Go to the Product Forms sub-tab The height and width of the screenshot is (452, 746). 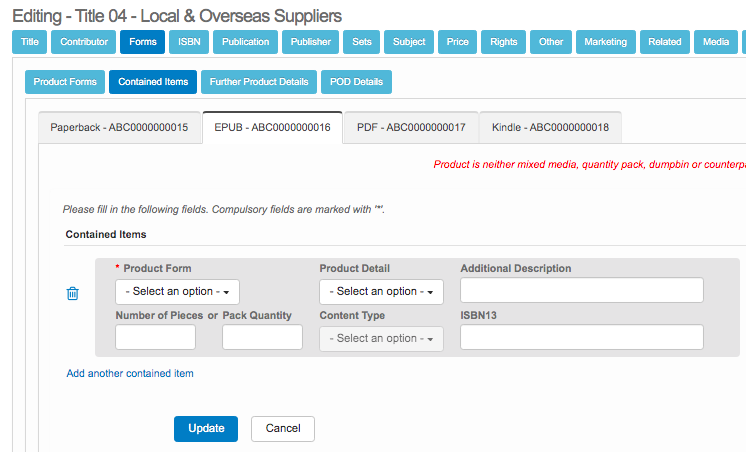(x=65, y=82)
